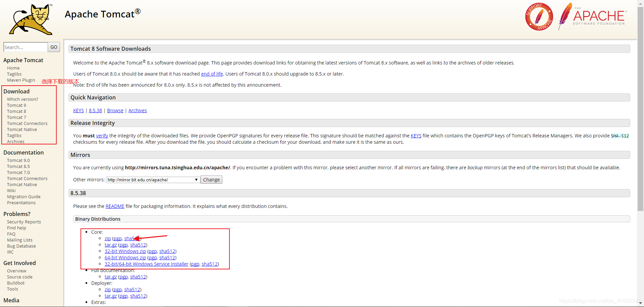
Task: Open Taglibs under Apache Tomcat section
Action: tap(14, 74)
